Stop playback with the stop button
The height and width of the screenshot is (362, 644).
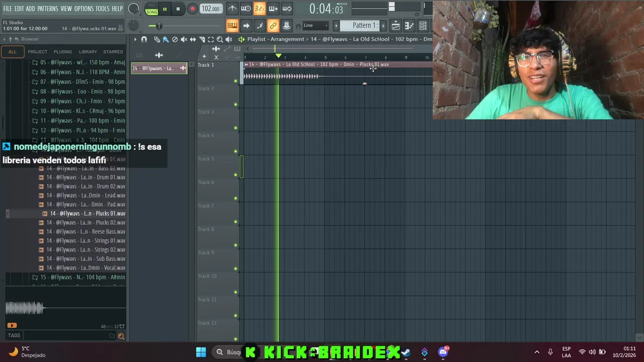pos(178,9)
